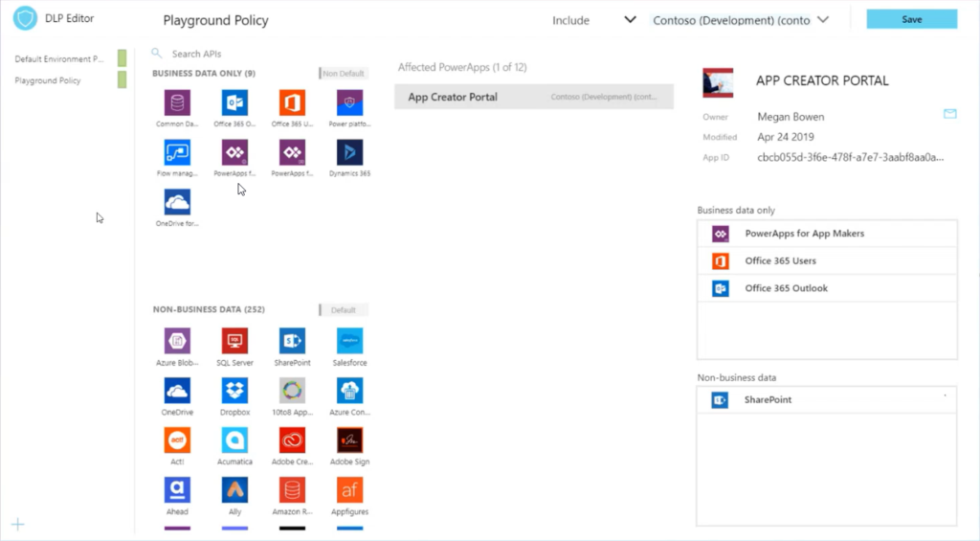Click the App Creator Portal thumbnail image
Image resolution: width=980 pixels, height=541 pixels.
tap(718, 82)
